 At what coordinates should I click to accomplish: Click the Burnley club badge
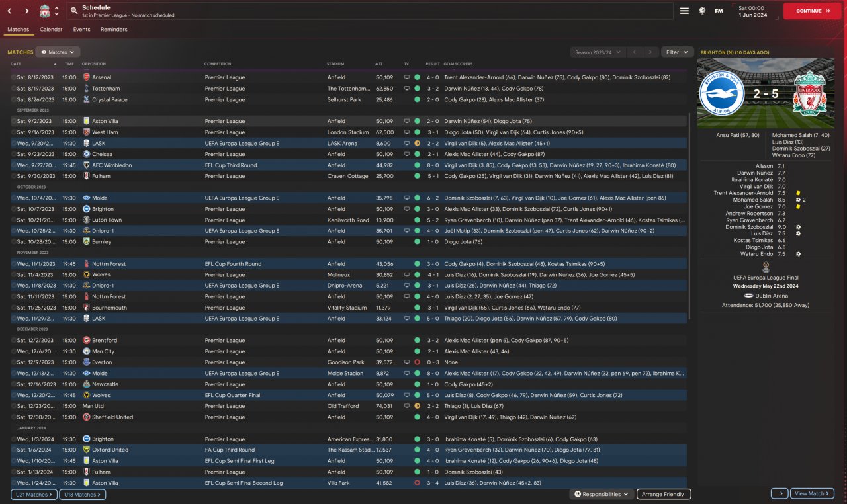pos(87,241)
